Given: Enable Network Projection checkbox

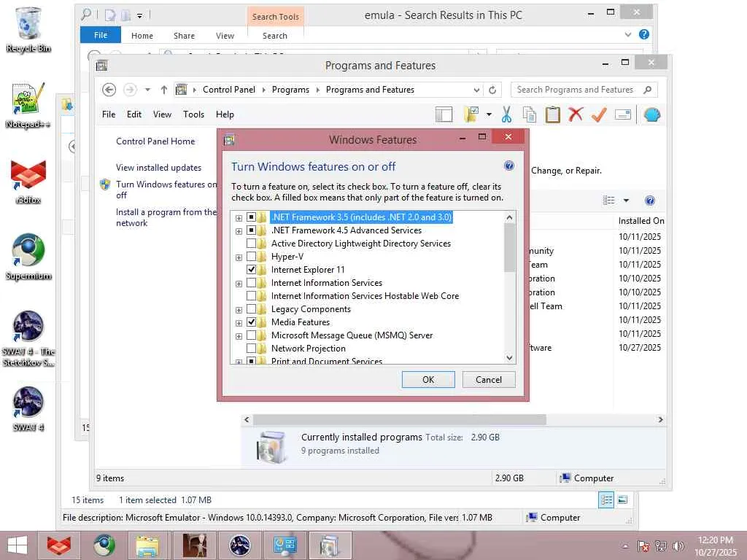Looking at the screenshot, I should coord(251,349).
